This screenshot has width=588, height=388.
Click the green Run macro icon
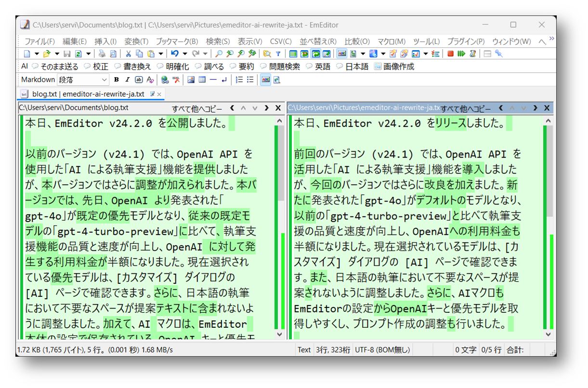(461, 54)
